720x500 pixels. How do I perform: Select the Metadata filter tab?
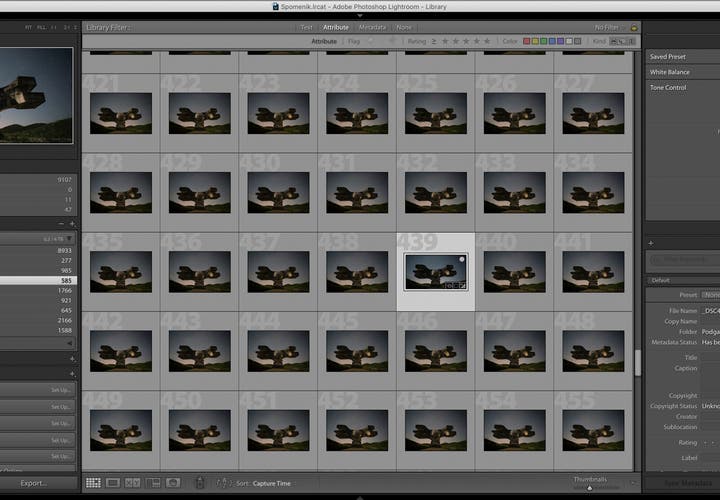(x=372, y=28)
